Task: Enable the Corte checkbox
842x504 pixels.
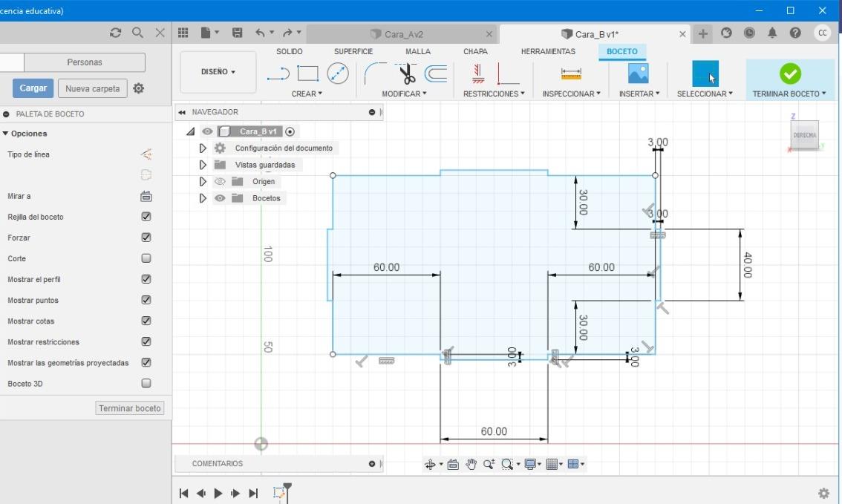Action: [x=146, y=258]
